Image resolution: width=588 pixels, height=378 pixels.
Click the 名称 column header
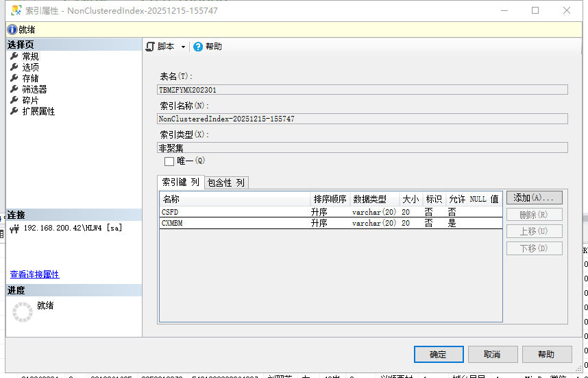[235, 199]
